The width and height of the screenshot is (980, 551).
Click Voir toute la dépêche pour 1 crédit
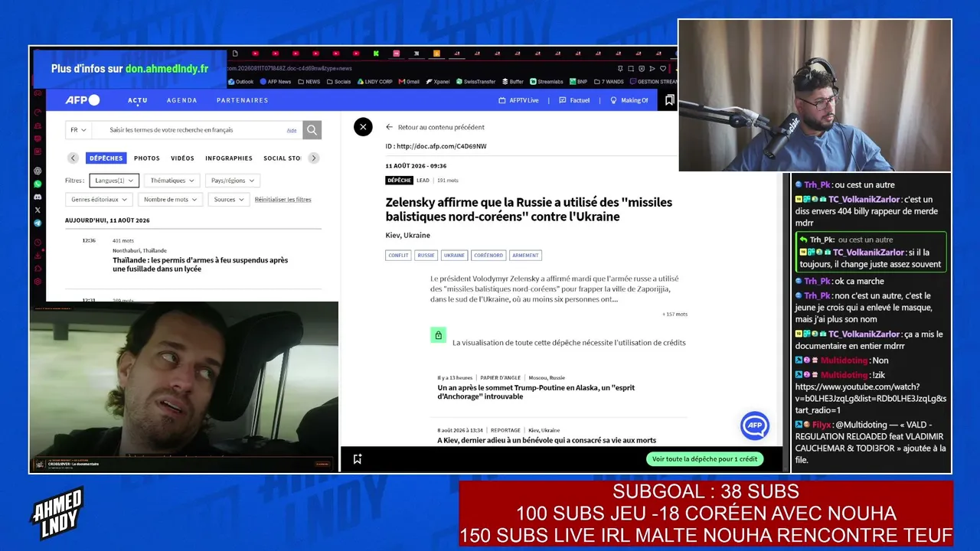(x=704, y=459)
